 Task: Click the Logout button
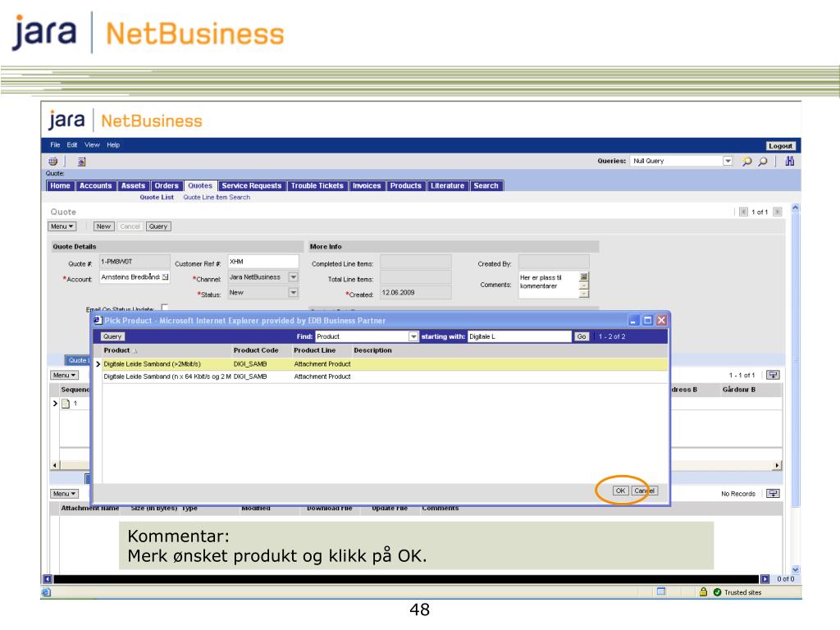(781, 146)
